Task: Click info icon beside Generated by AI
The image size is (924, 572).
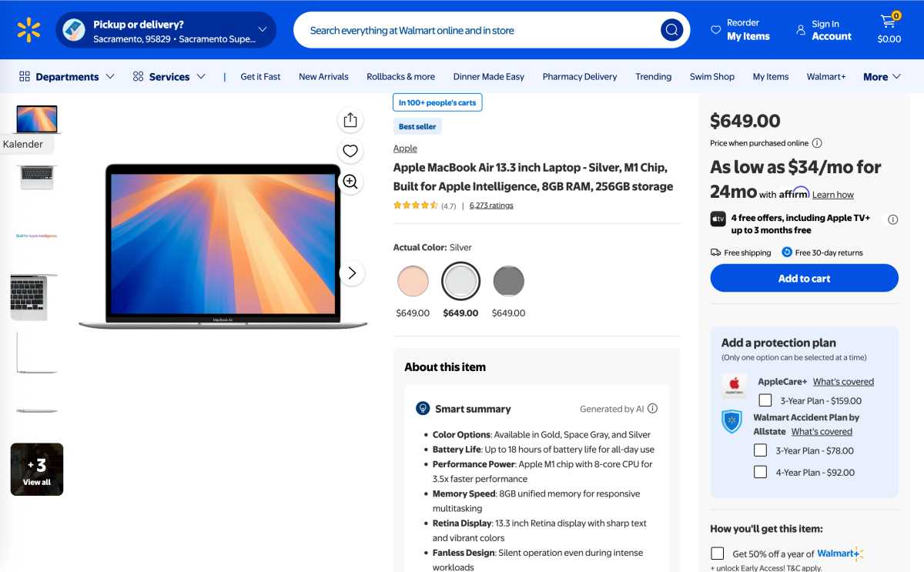Action: (x=652, y=409)
